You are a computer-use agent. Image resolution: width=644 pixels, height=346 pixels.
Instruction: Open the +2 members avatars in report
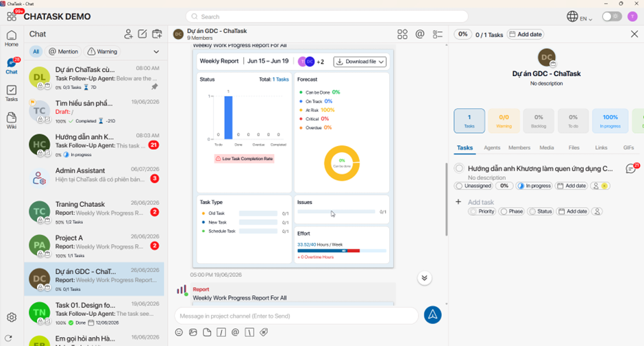tap(311, 62)
